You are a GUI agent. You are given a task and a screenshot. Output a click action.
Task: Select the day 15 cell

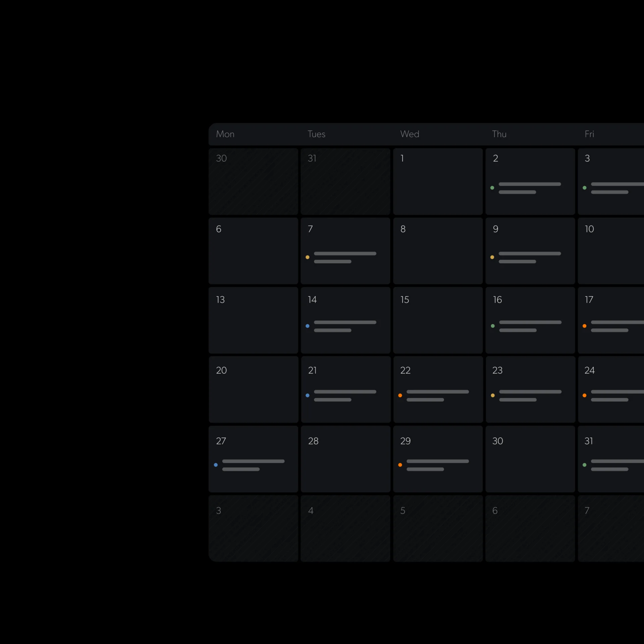pyautogui.click(x=438, y=320)
